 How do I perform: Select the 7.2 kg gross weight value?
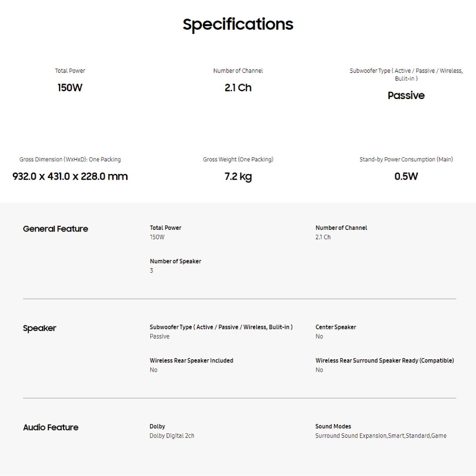pos(238,177)
